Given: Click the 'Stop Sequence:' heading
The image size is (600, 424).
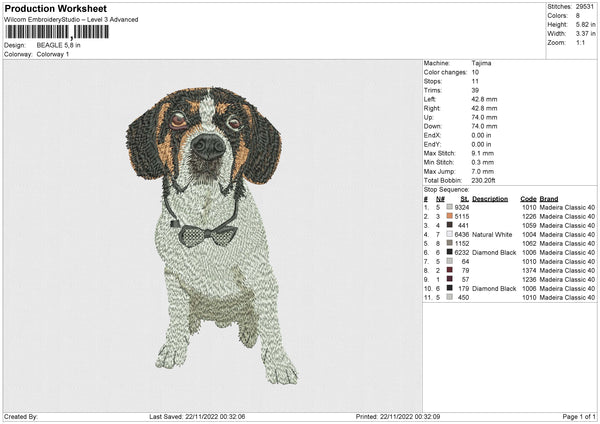Looking at the screenshot, I should click(x=446, y=190).
